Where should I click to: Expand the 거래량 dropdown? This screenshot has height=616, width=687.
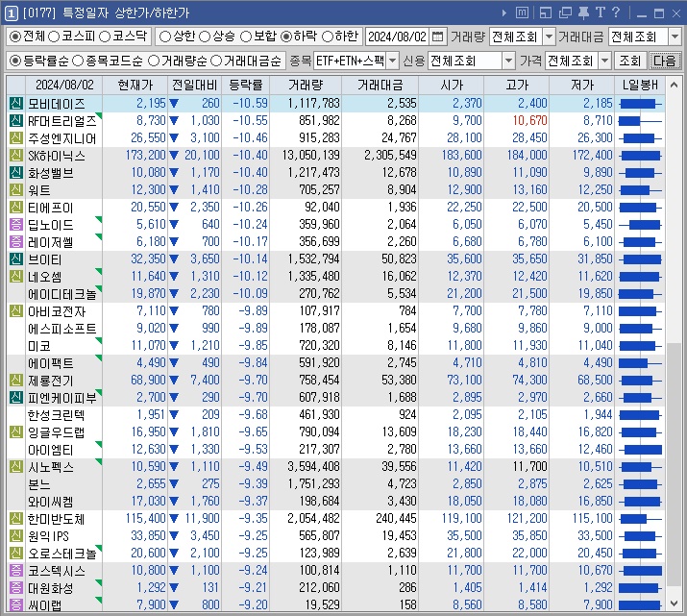[x=549, y=37]
